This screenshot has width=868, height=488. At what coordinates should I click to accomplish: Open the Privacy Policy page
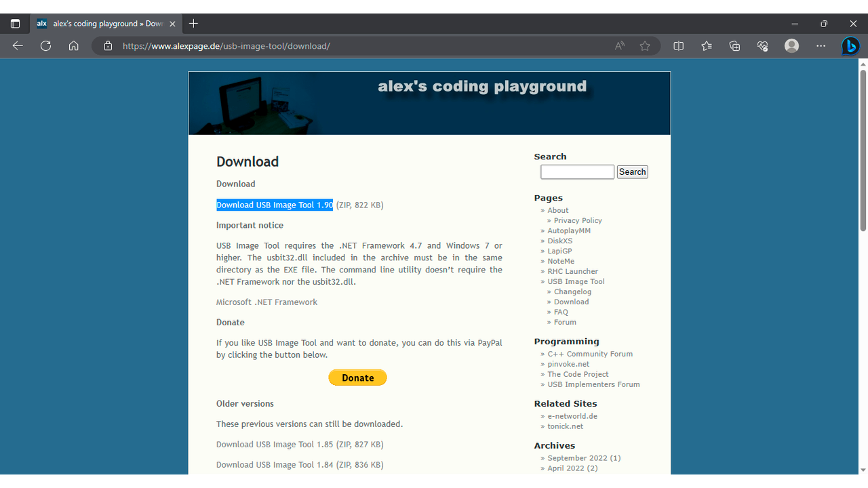(578, 221)
